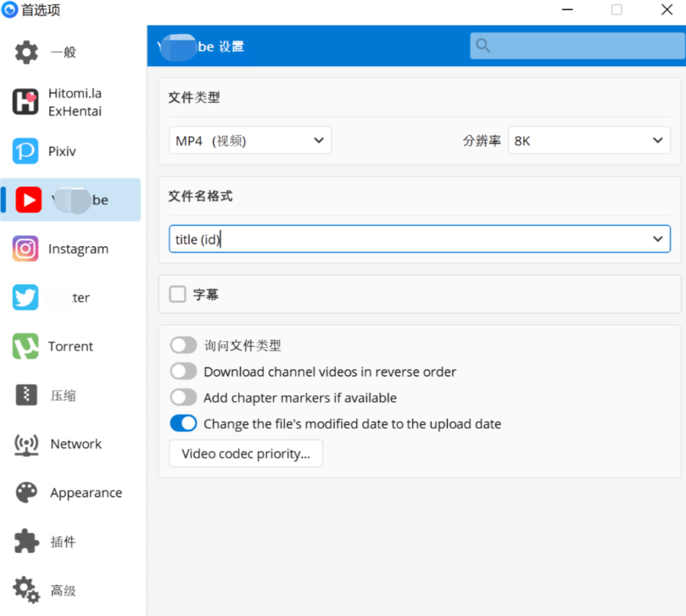Select the Hitomi.la ExHentai icon
Screen dimensions: 686x616
(x=25, y=102)
